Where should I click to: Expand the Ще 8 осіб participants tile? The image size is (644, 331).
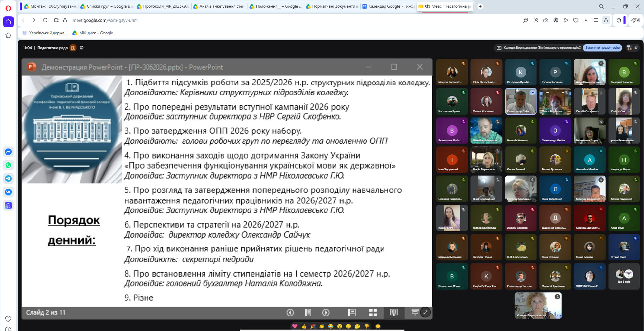pos(624,276)
